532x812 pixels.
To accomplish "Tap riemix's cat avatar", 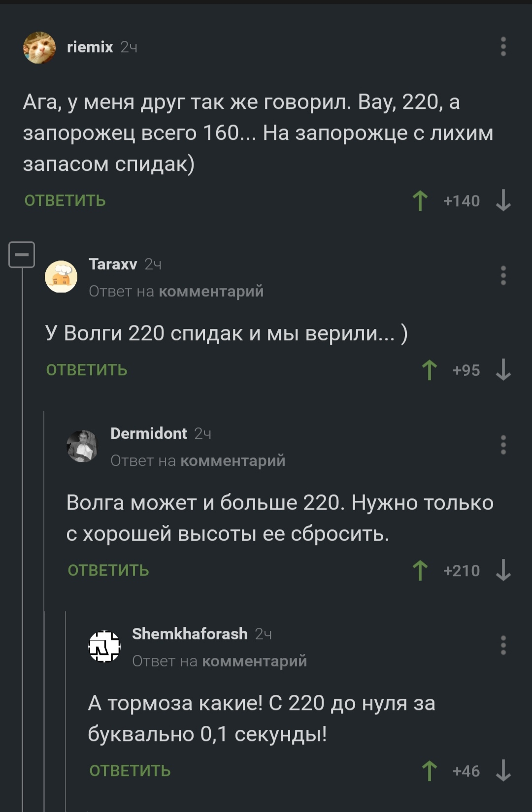I will point(39,48).
